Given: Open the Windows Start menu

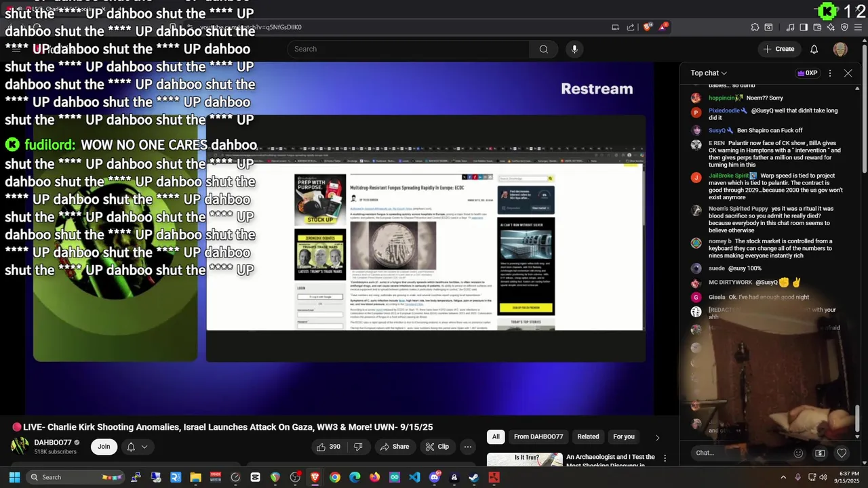Looking at the screenshot, I should pyautogui.click(x=14, y=477).
